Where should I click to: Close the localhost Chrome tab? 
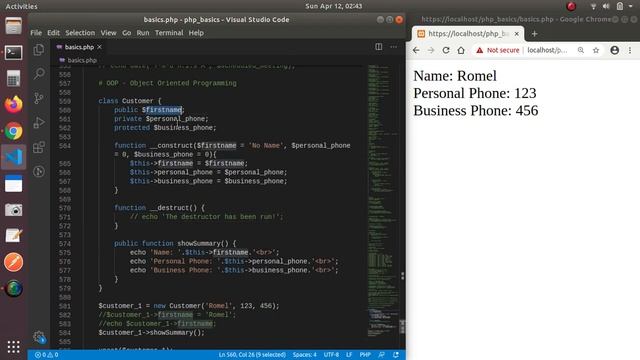[x=517, y=34]
